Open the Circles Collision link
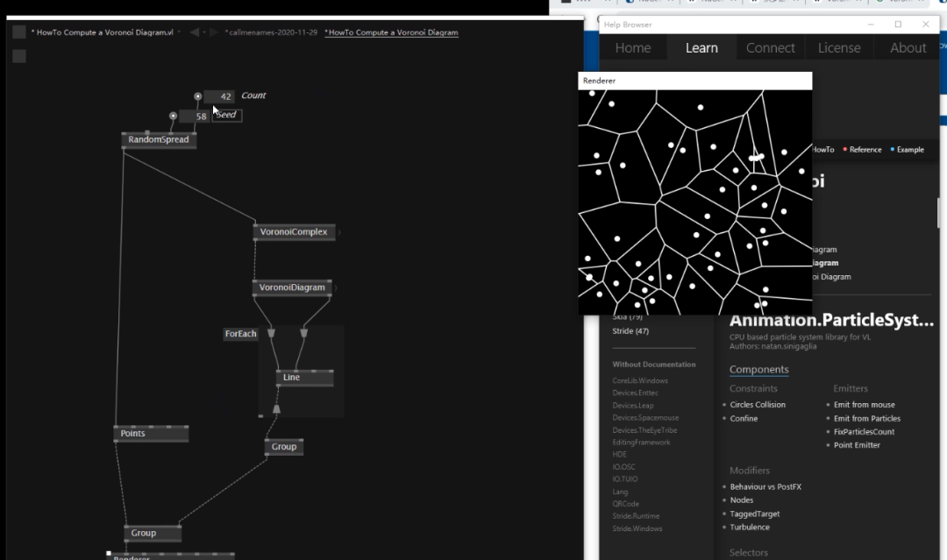Viewport: 947px width, 560px height. (x=758, y=405)
